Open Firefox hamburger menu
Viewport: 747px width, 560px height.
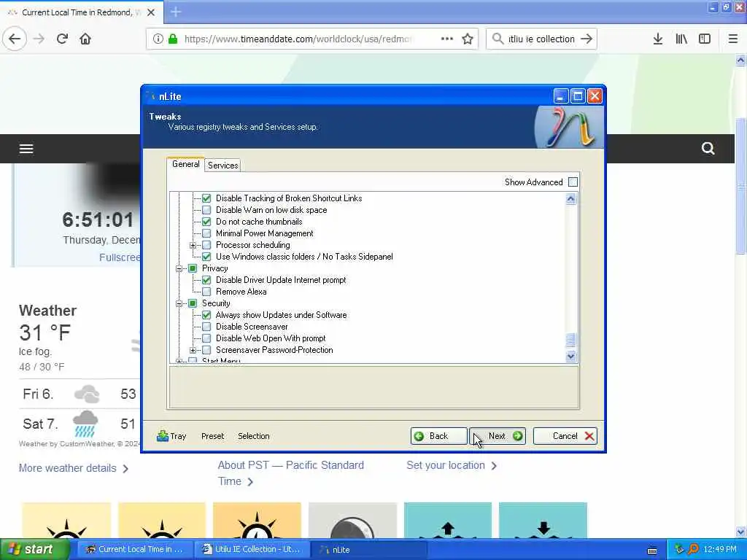(x=733, y=39)
